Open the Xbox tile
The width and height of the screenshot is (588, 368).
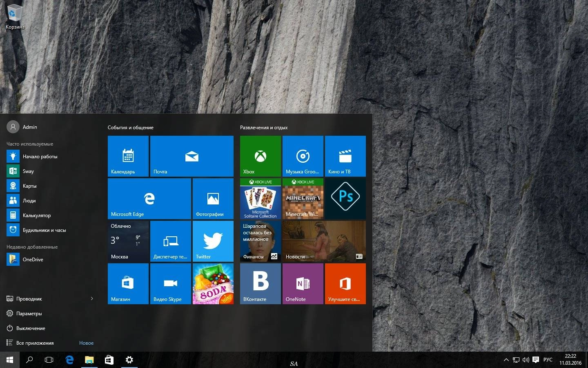click(x=261, y=156)
